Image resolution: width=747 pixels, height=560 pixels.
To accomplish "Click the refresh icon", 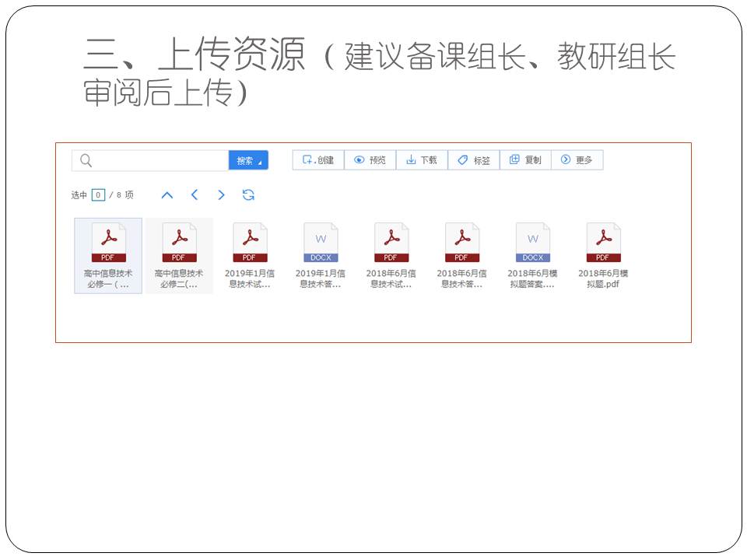I will [248, 195].
